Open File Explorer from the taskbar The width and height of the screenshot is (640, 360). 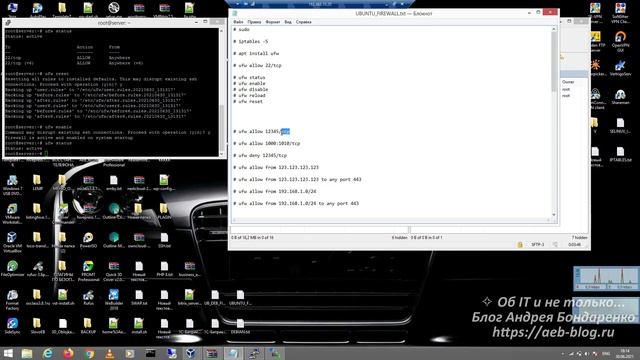click(27, 353)
